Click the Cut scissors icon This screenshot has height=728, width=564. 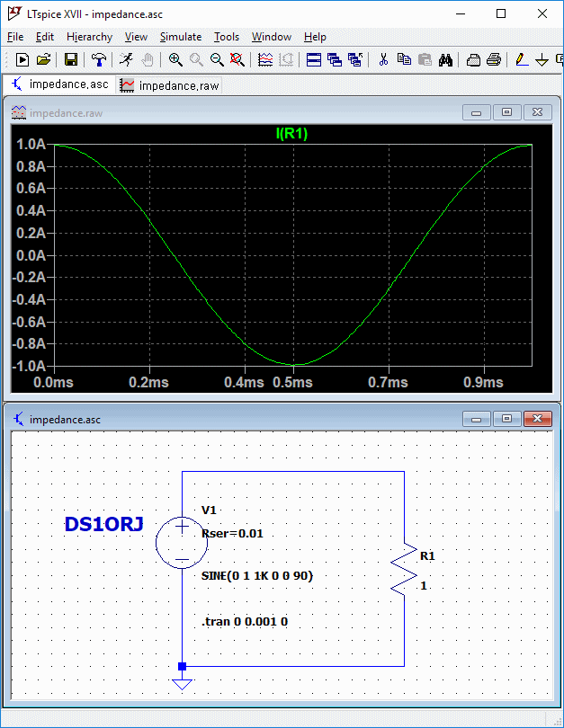tap(383, 59)
